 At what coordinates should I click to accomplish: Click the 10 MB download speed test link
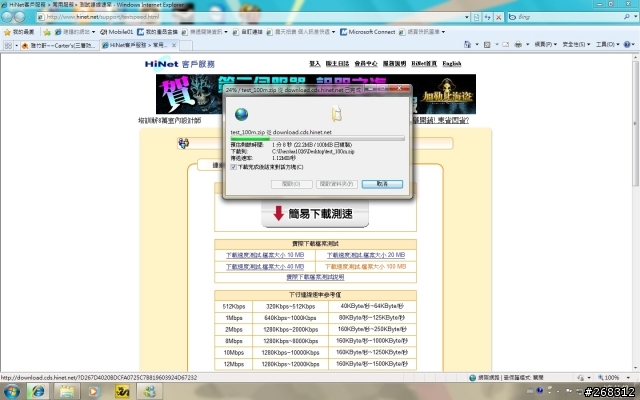coord(265,255)
